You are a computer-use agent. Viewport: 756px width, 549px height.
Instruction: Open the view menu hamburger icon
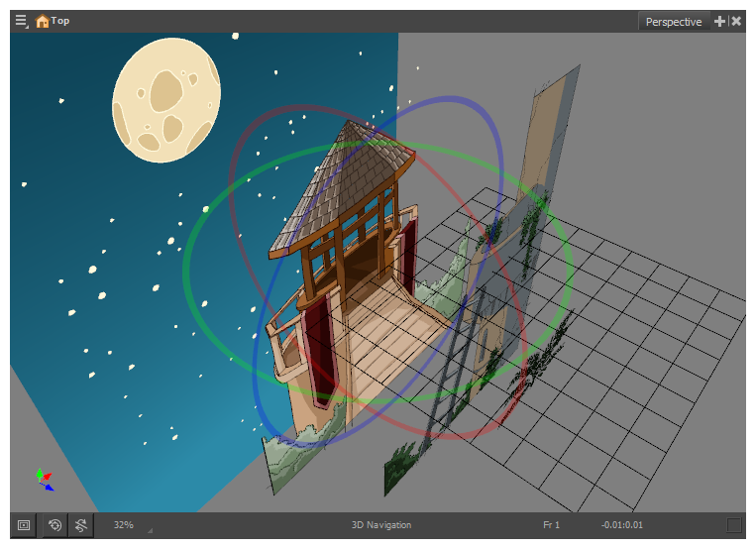[x=21, y=21]
